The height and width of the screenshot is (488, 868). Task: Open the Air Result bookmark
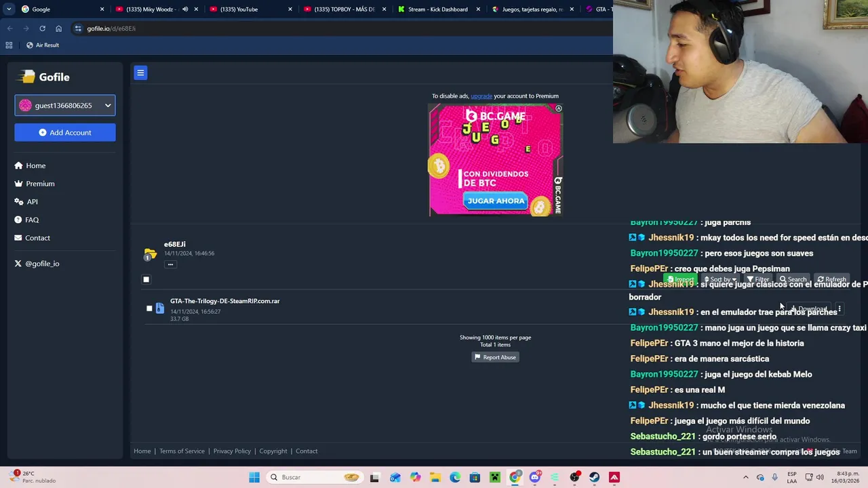coord(42,45)
